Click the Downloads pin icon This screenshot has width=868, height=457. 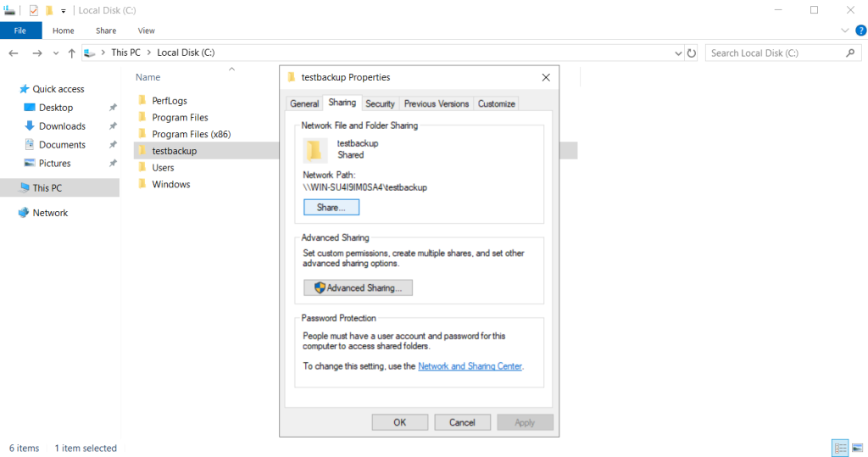(x=113, y=126)
